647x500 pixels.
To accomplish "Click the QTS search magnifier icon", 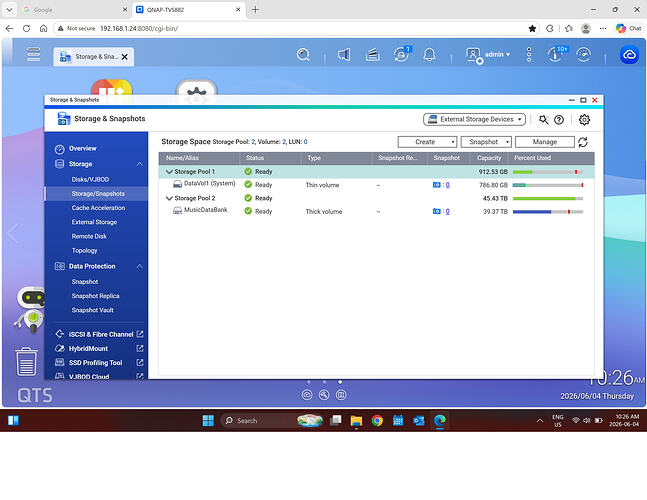I will (x=303, y=54).
